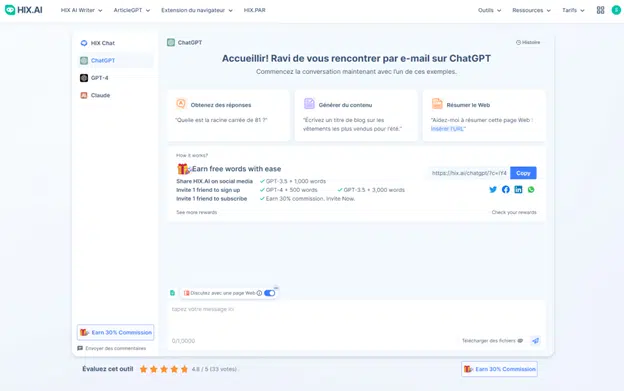The width and height of the screenshot is (624, 391).
Task: Expand the Tarifs dropdown
Action: pos(573,10)
